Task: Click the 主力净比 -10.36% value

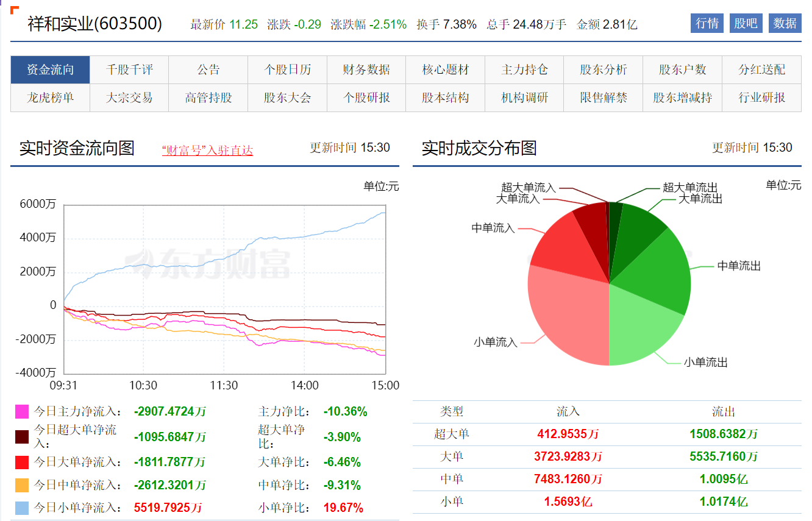Action: (x=345, y=412)
